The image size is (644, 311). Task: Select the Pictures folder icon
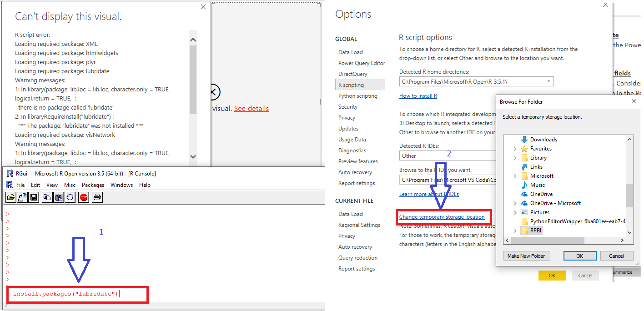pyautogui.click(x=524, y=212)
